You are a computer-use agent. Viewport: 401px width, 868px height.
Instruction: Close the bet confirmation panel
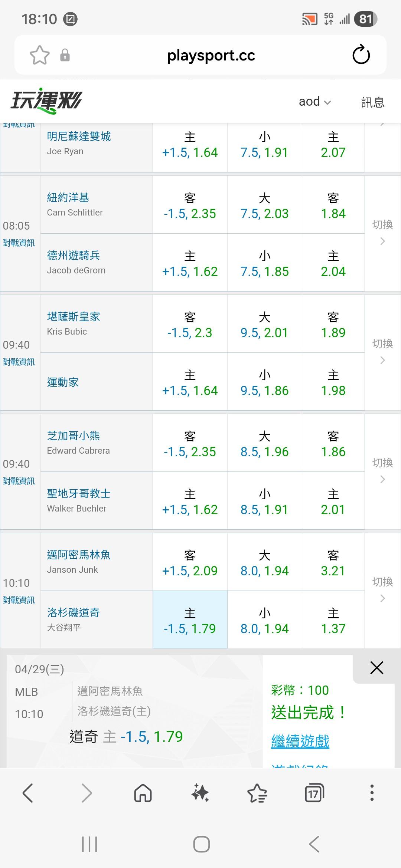click(376, 668)
